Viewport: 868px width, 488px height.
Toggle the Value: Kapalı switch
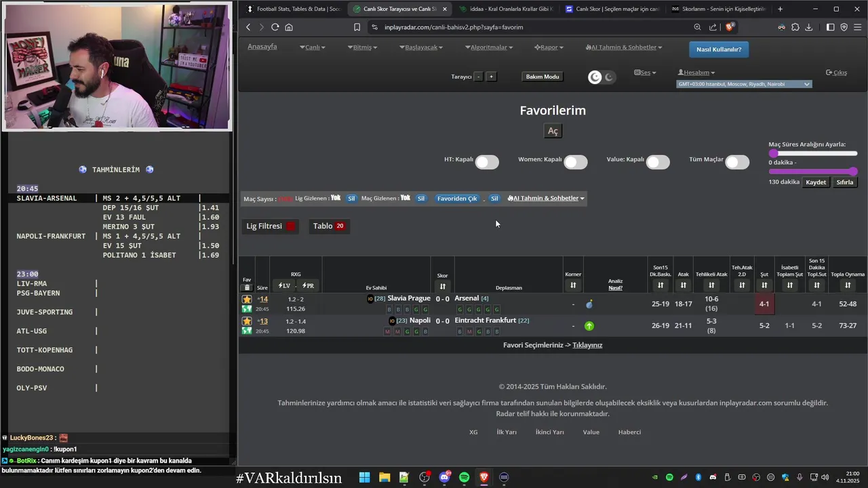click(658, 162)
